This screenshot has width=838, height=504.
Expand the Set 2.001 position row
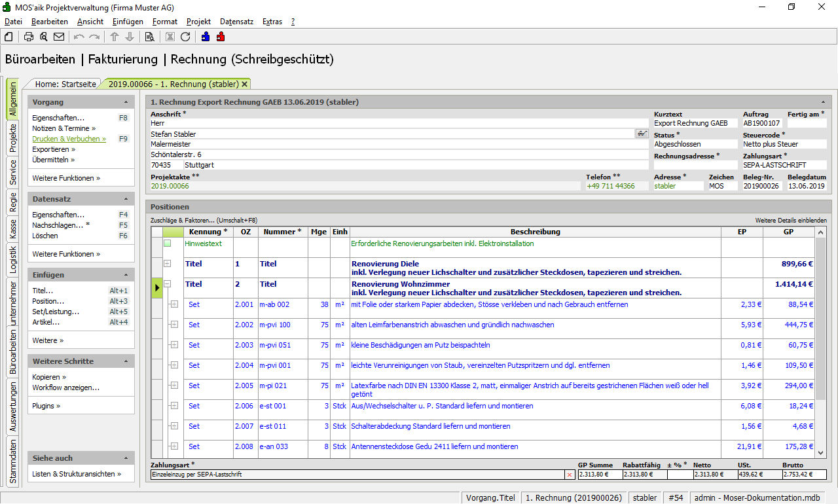tap(174, 304)
